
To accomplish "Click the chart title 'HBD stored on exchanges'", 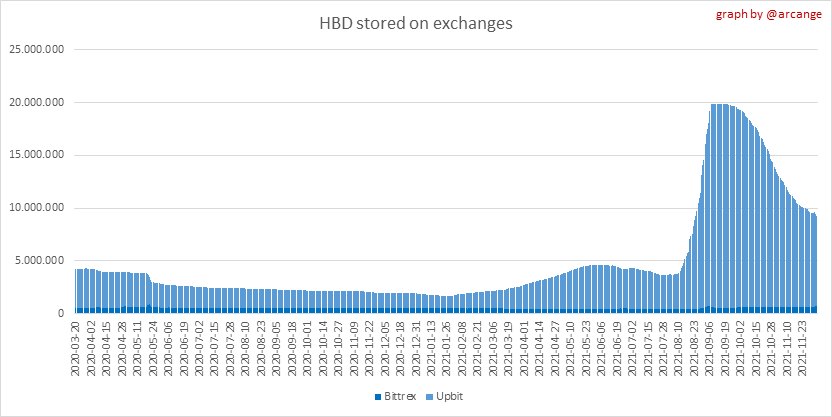I will (x=415, y=23).
